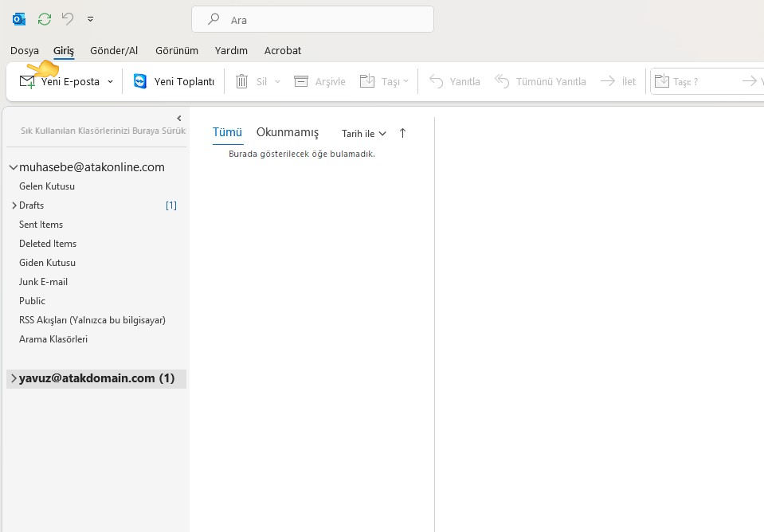Expand the Drafts folder
This screenshot has height=532, width=764.
[x=14, y=205]
